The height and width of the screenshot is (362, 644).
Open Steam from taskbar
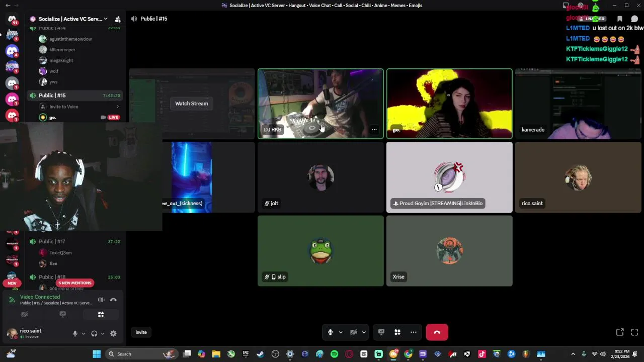[260, 354]
